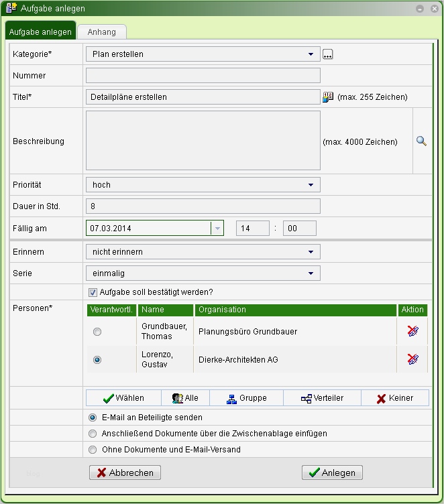444x504 pixels.
Task: Click the Alle persons button
Action: pyautogui.click(x=185, y=398)
